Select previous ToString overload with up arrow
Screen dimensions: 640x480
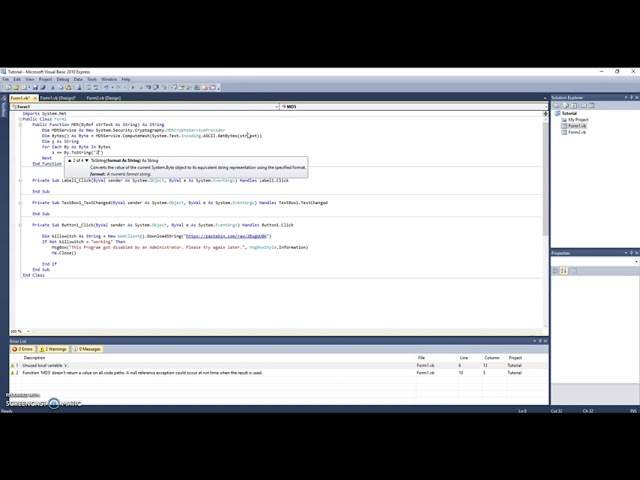(70, 160)
